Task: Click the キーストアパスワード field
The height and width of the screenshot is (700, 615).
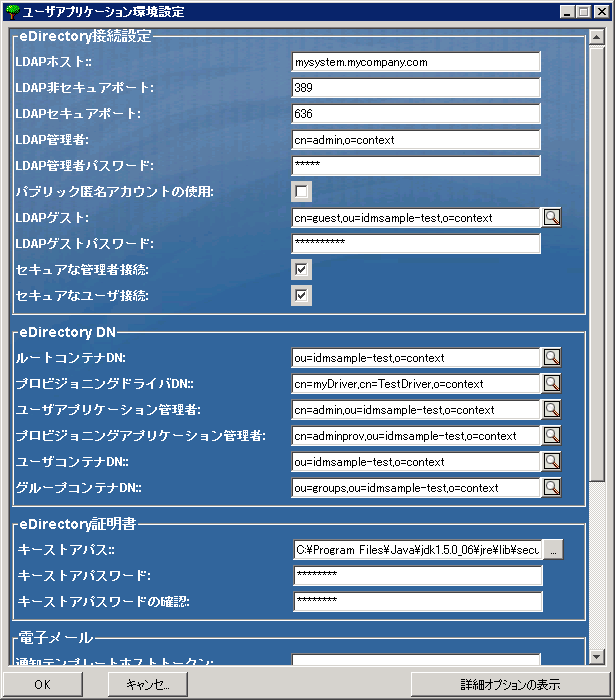Action: [x=418, y=575]
